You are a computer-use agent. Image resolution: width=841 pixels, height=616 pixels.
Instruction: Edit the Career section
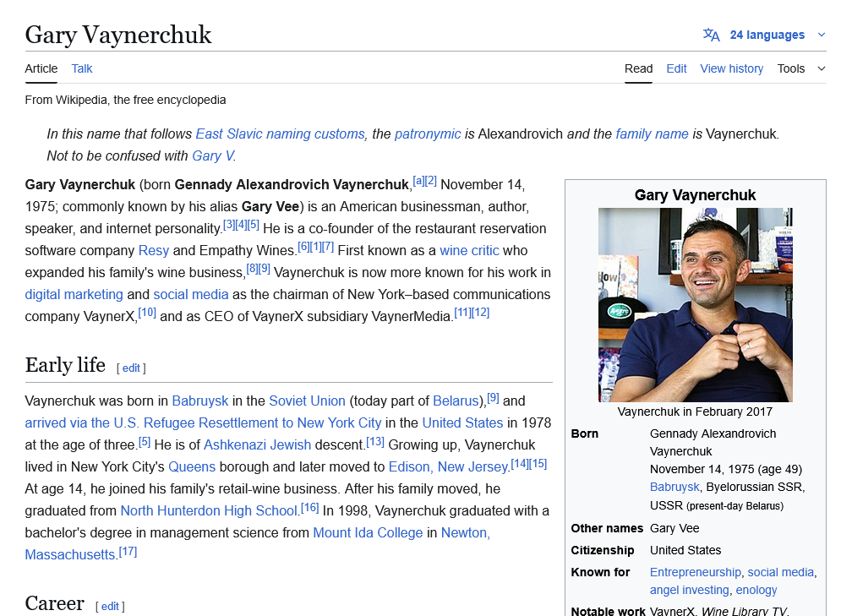(x=110, y=607)
